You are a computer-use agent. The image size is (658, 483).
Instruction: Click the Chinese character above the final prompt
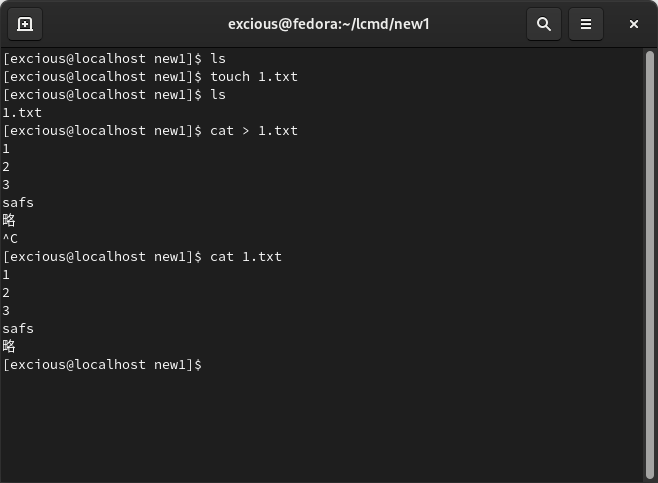[9, 346]
